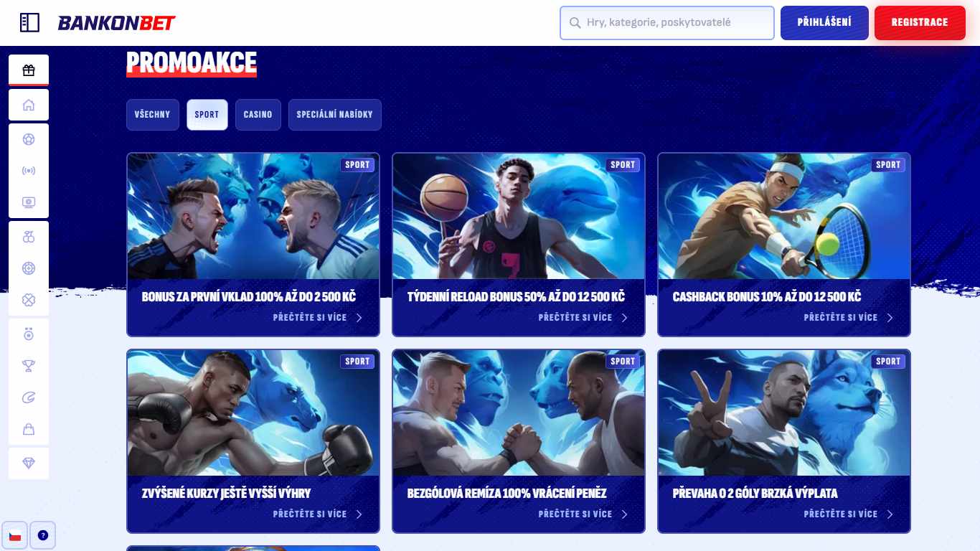Open the roulette wheel sidebar icon
The width and height of the screenshot is (980, 551).
(x=29, y=268)
